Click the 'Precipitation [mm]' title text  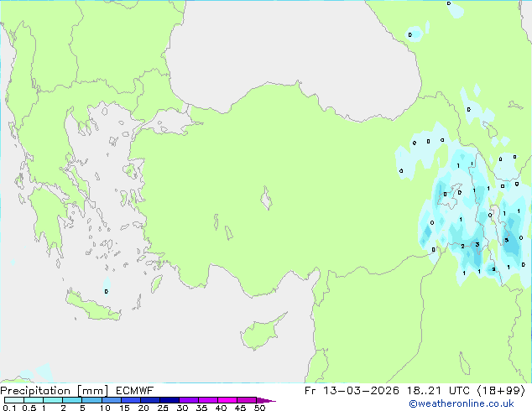click(x=55, y=391)
